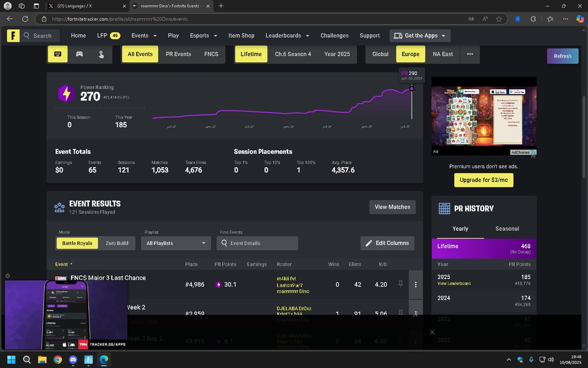This screenshot has width=588, height=368.
Task: Click Upgrade for $3/mo button
Action: [484, 180]
